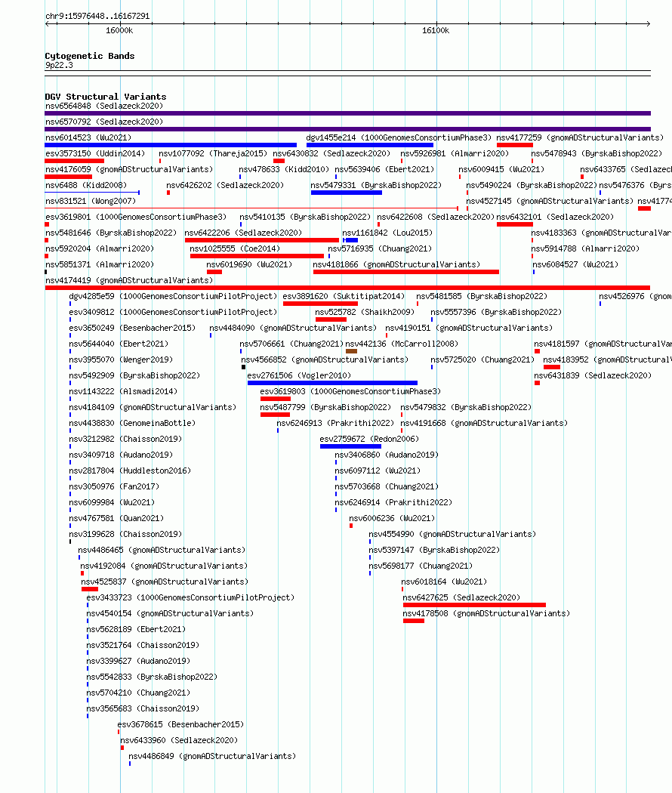Viewport: 672px width, 793px height.
Task: Click the nsv5479331 (ByrskaBishop2022) blue bar
Action: 347,193
